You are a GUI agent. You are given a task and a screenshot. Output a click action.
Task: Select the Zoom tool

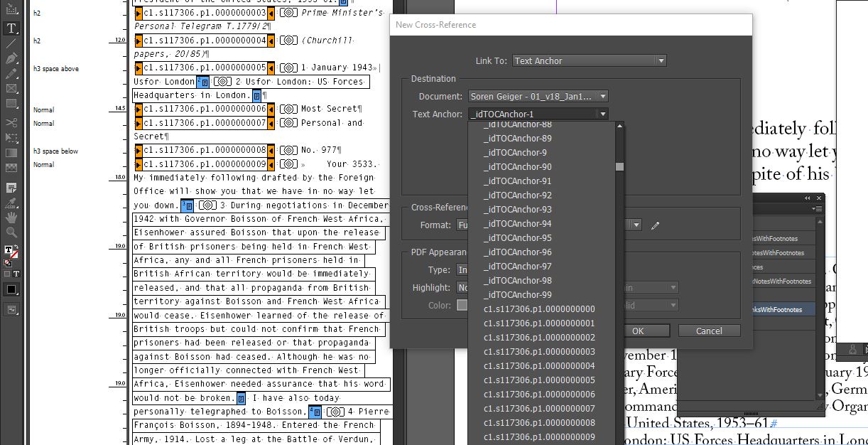point(11,232)
